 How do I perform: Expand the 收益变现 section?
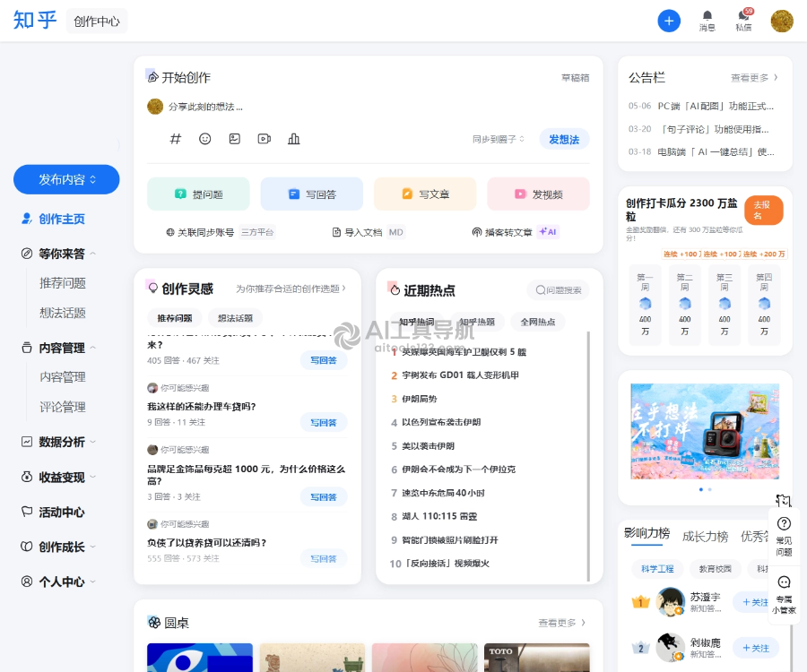93,477
